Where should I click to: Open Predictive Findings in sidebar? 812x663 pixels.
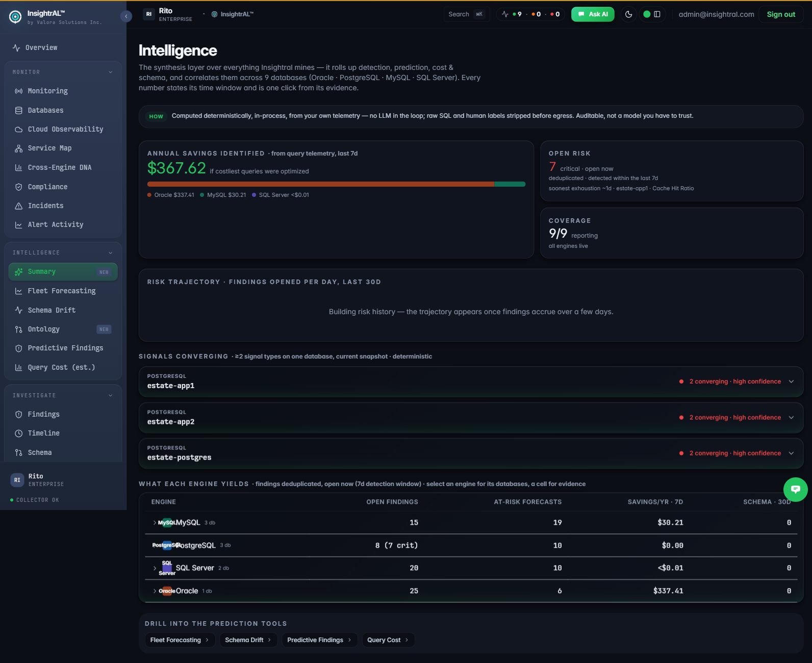[x=63, y=348]
